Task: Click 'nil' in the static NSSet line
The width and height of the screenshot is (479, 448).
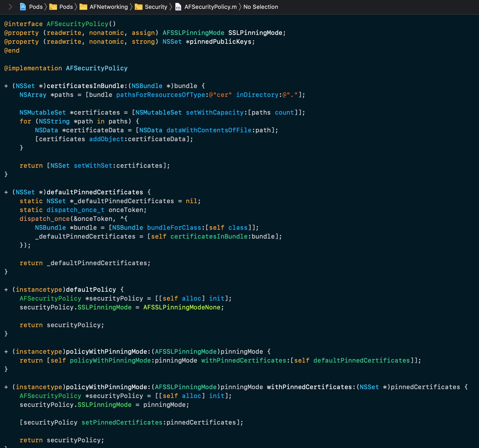Action: (x=192, y=201)
